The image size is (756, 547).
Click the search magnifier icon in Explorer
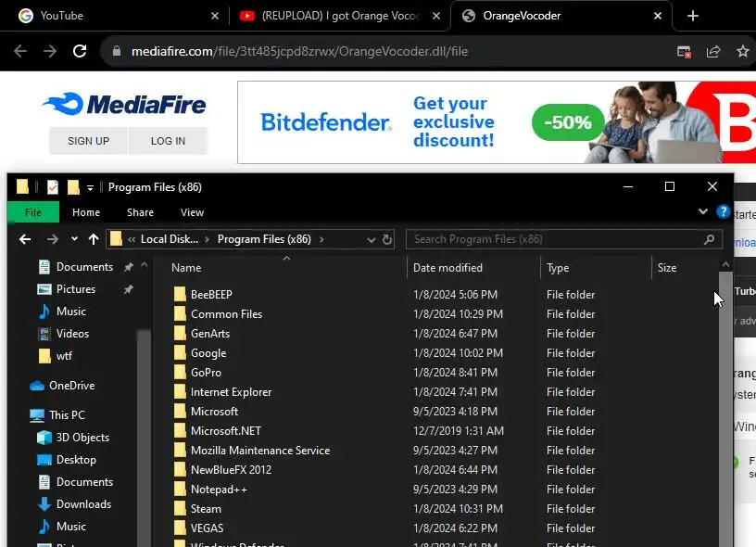[x=710, y=239]
